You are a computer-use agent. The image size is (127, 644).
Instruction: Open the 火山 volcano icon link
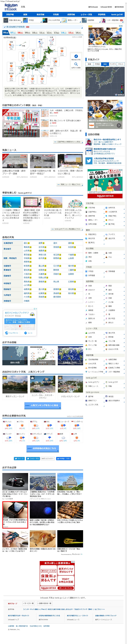pos(107,257)
